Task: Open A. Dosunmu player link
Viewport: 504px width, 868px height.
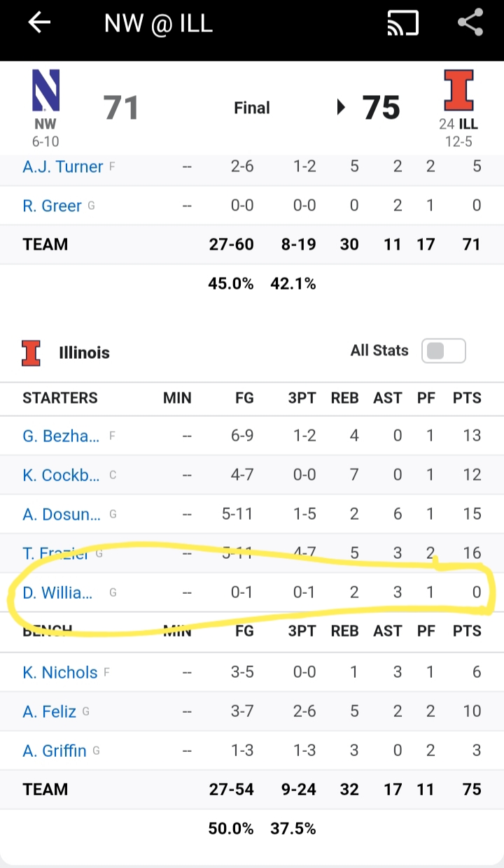Action: pyautogui.click(x=62, y=514)
